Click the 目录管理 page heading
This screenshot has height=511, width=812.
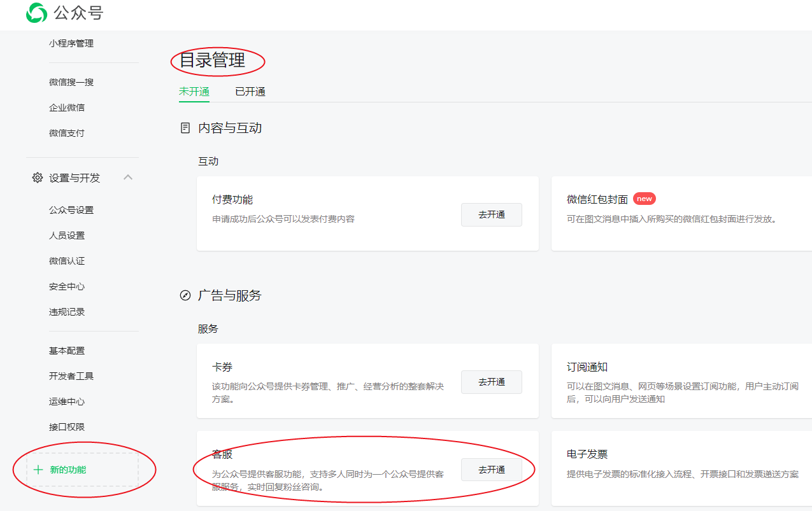[212, 60]
